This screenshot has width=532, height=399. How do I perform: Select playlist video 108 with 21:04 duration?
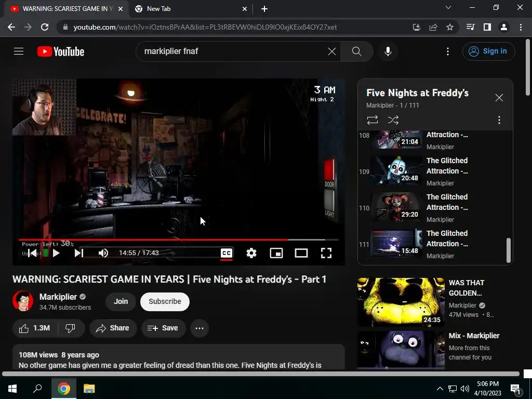(x=432, y=139)
